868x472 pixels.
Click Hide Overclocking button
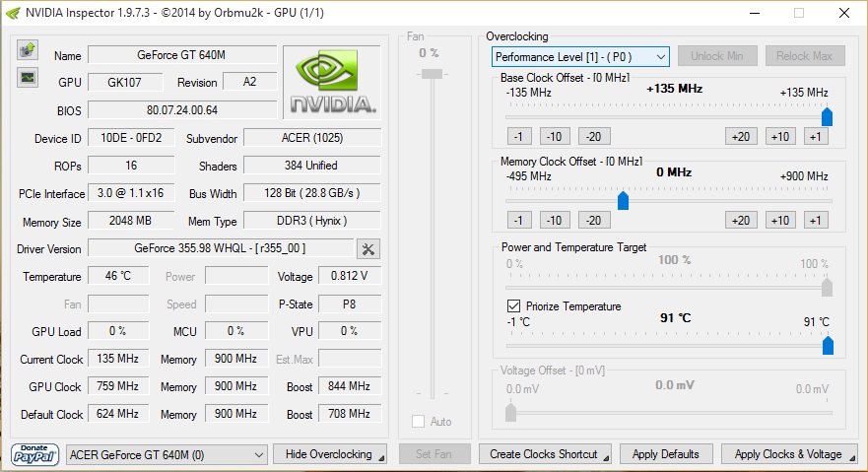coord(330,454)
